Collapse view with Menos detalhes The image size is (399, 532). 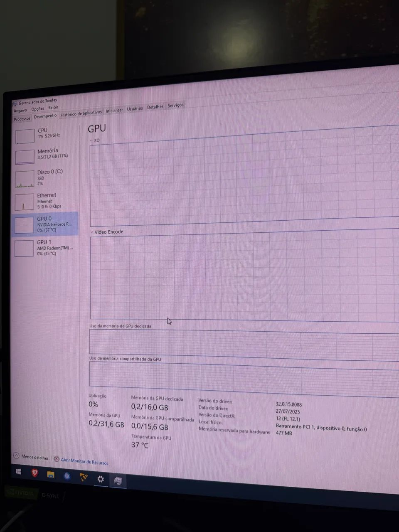pyautogui.click(x=32, y=457)
